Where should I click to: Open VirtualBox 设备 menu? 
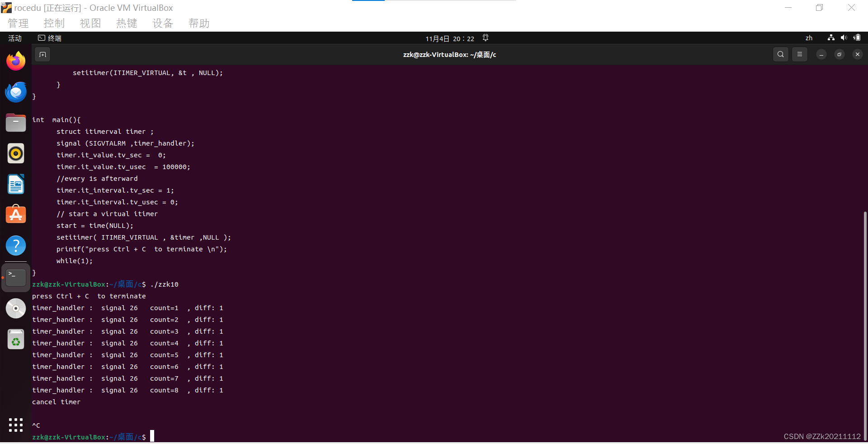click(x=163, y=23)
